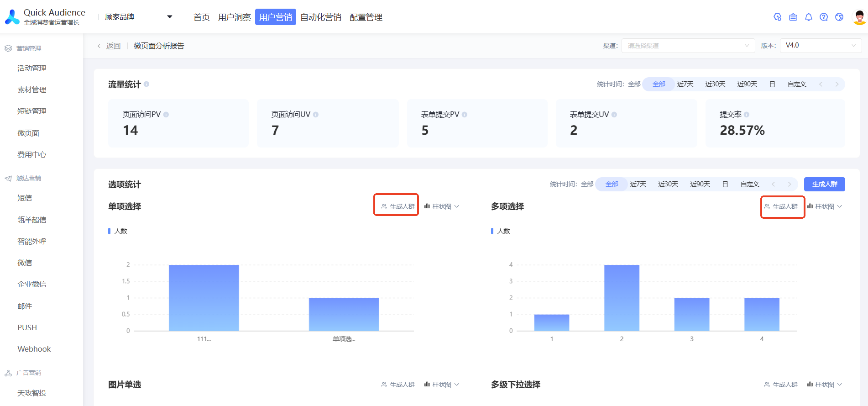
Task: Open chart type dropdown for 多级下拉选择
Action: [x=824, y=385]
